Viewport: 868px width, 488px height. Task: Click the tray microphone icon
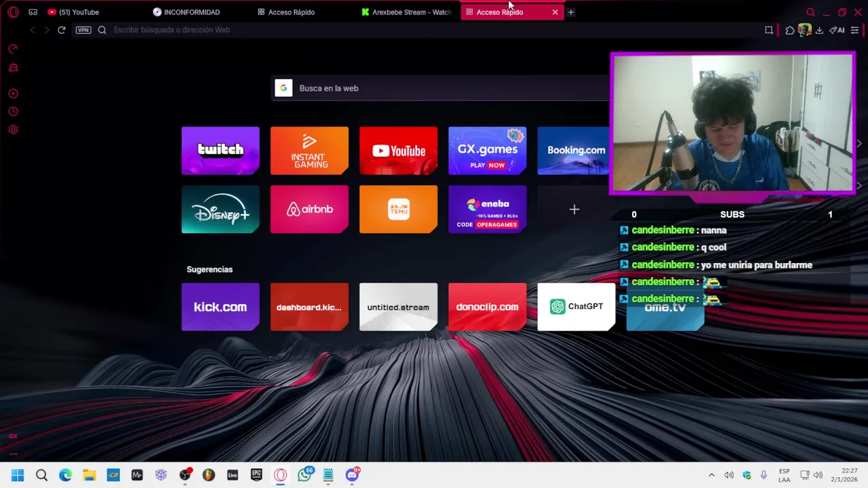[x=764, y=475]
